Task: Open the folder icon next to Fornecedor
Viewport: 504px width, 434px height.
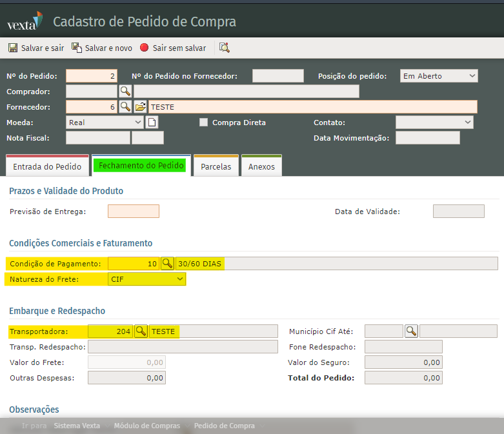Action: pyautogui.click(x=141, y=106)
